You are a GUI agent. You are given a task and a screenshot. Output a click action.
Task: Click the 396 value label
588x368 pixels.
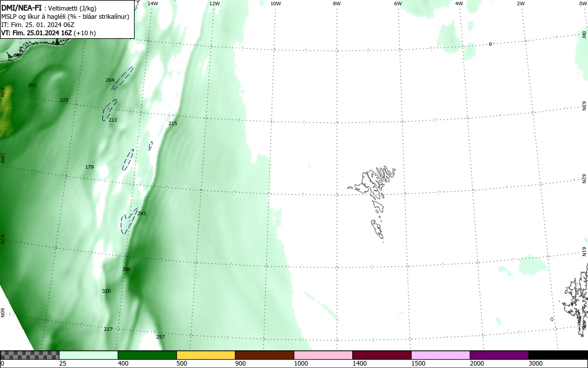tap(126, 269)
